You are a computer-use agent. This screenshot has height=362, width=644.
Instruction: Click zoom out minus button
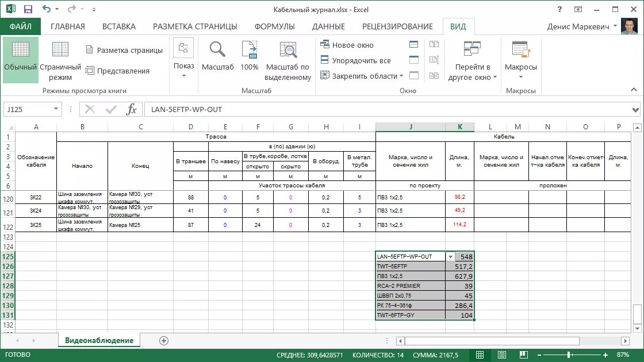pyautogui.click(x=539, y=355)
